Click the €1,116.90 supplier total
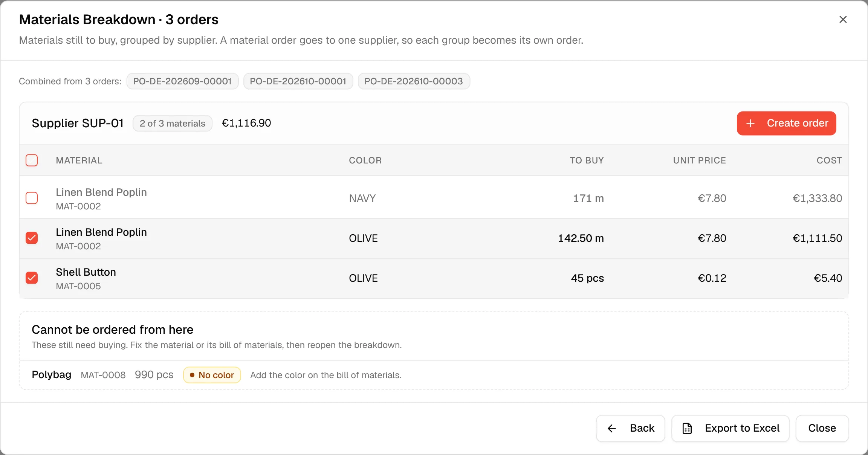The image size is (868, 455). [246, 123]
